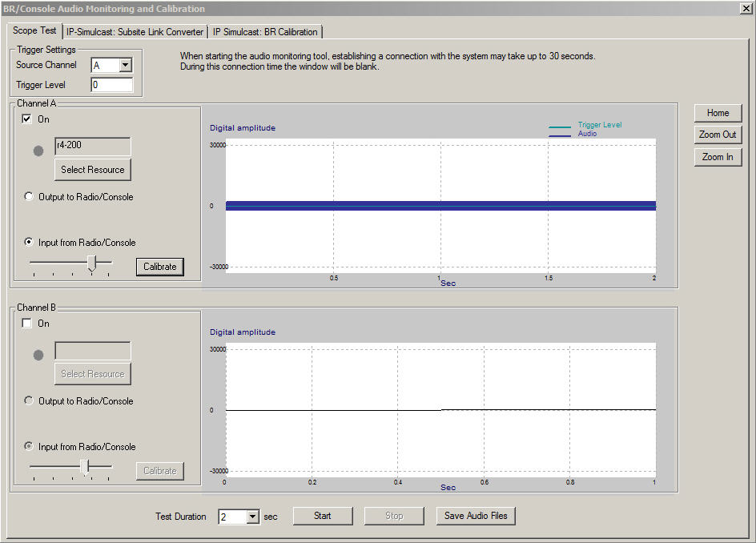The image size is (756, 543).
Task: Click Channel A gray status indicator circle
Action: click(x=38, y=151)
